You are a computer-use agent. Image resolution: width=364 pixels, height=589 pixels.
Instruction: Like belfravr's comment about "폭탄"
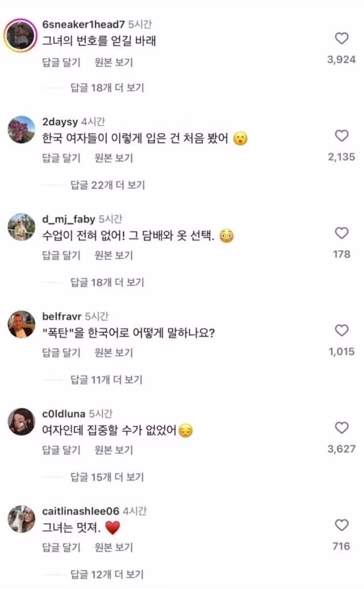tap(342, 331)
